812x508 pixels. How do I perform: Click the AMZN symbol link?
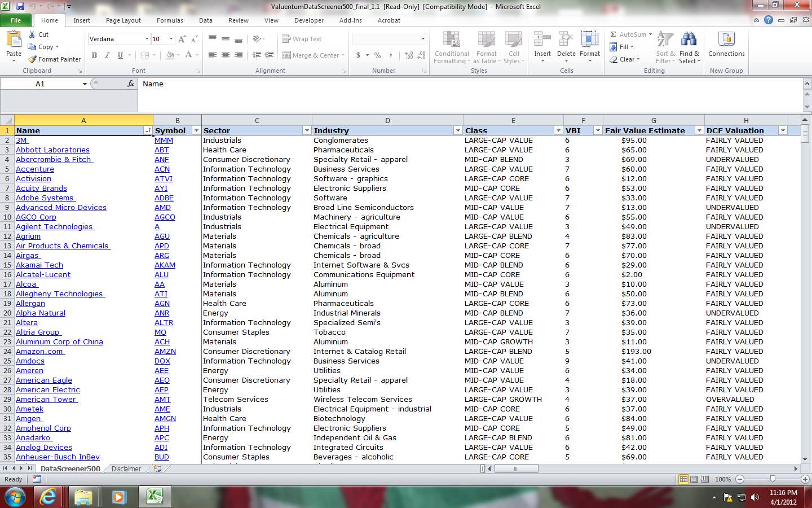[165, 352]
